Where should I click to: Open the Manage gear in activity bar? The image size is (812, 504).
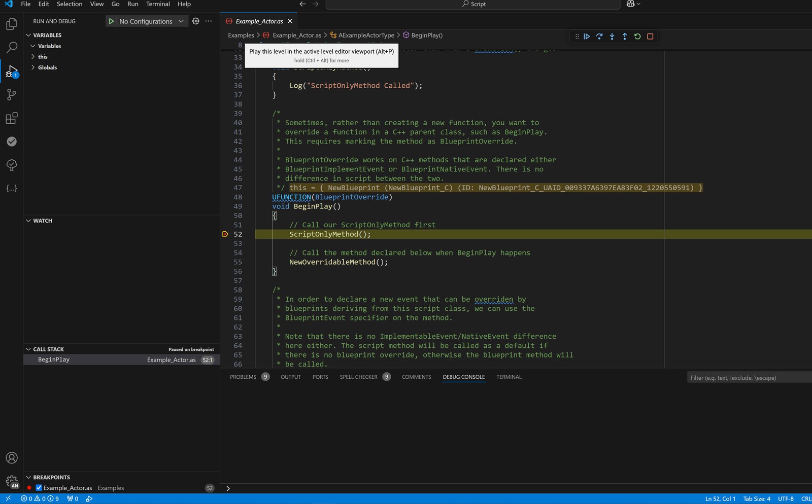(11, 481)
